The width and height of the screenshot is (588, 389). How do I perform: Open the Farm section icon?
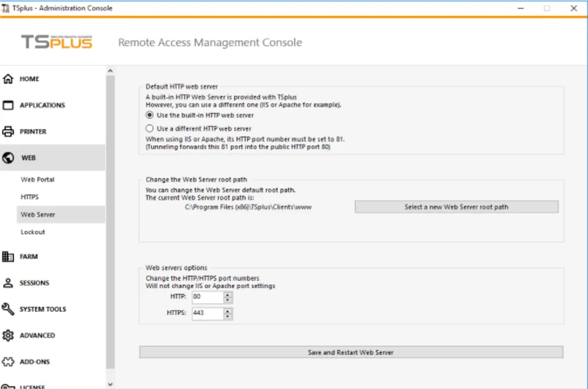click(8, 256)
